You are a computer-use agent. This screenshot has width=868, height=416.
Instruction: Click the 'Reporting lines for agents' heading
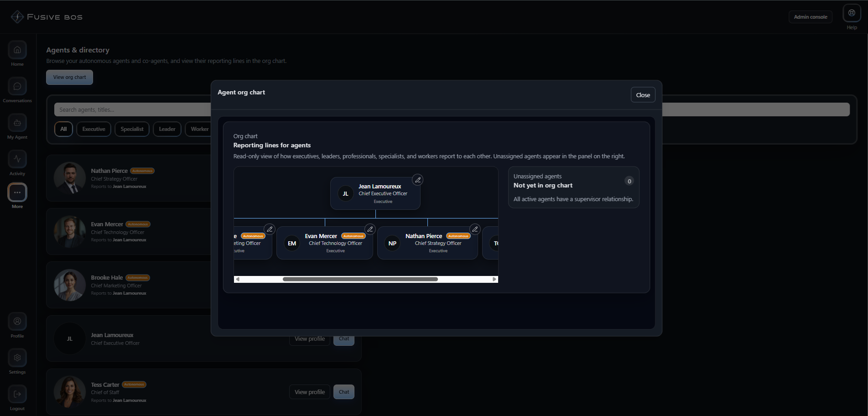[272, 146]
